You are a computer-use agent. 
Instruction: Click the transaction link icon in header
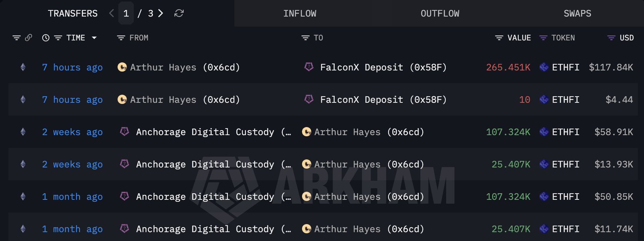point(28,38)
